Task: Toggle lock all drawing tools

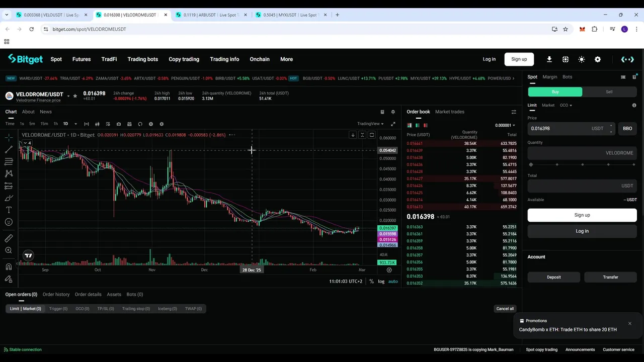Action: 9,279
